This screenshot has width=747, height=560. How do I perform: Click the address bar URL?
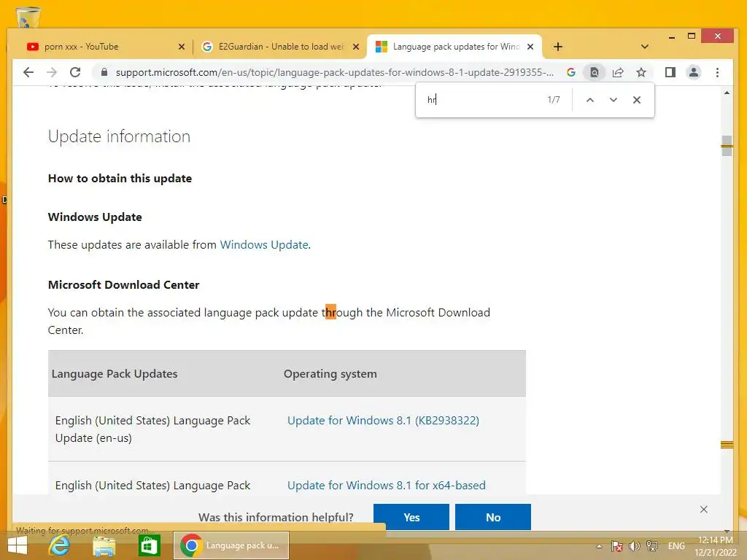(x=334, y=72)
